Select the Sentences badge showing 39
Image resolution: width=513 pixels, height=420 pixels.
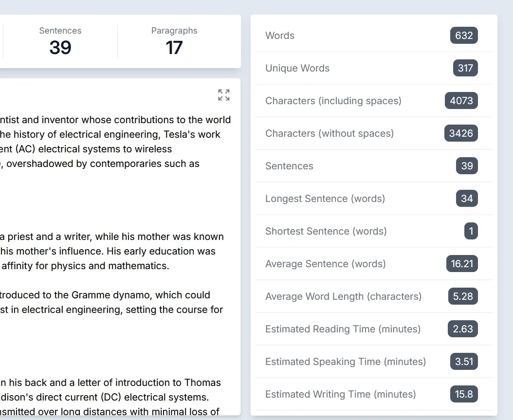pyautogui.click(x=467, y=166)
